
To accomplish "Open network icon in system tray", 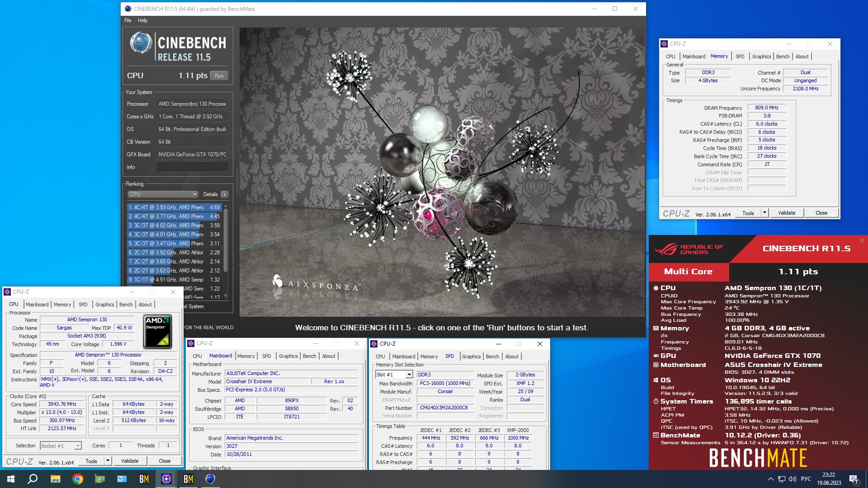I will point(782,479).
